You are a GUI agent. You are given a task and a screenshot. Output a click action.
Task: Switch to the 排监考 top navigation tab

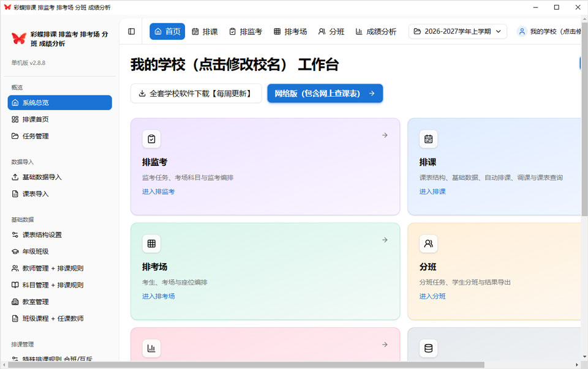[x=246, y=31]
